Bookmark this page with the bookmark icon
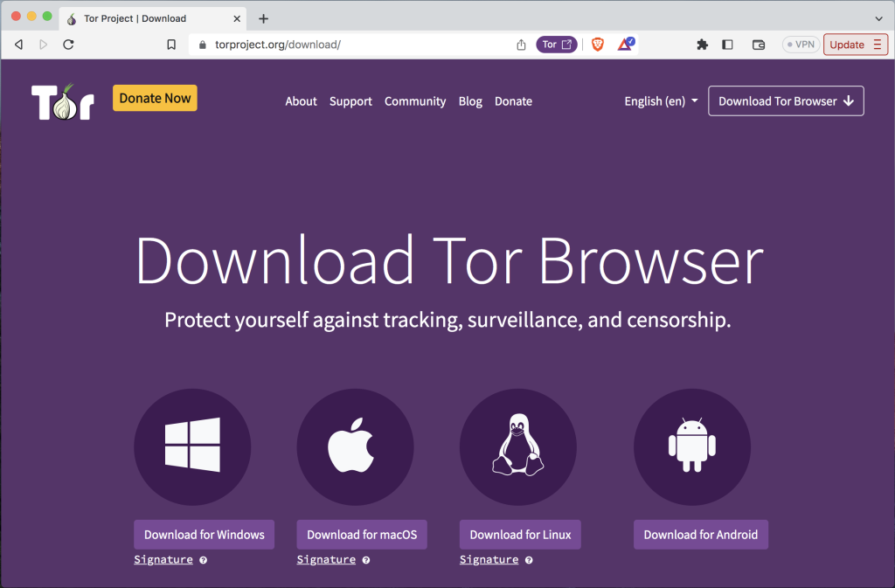Image resolution: width=895 pixels, height=588 pixels. pyautogui.click(x=171, y=45)
